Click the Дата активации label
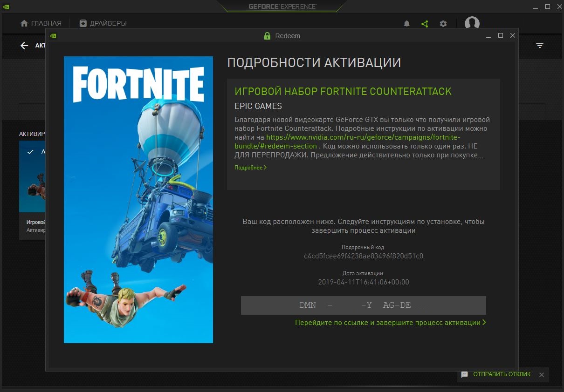The width and height of the screenshot is (564, 392). [x=363, y=273]
